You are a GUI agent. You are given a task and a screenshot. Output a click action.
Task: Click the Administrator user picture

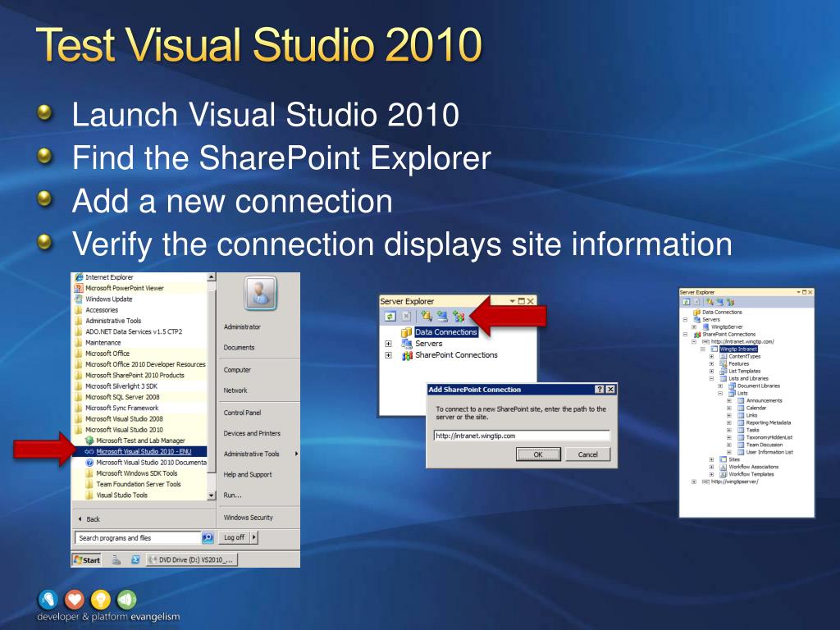[260, 293]
